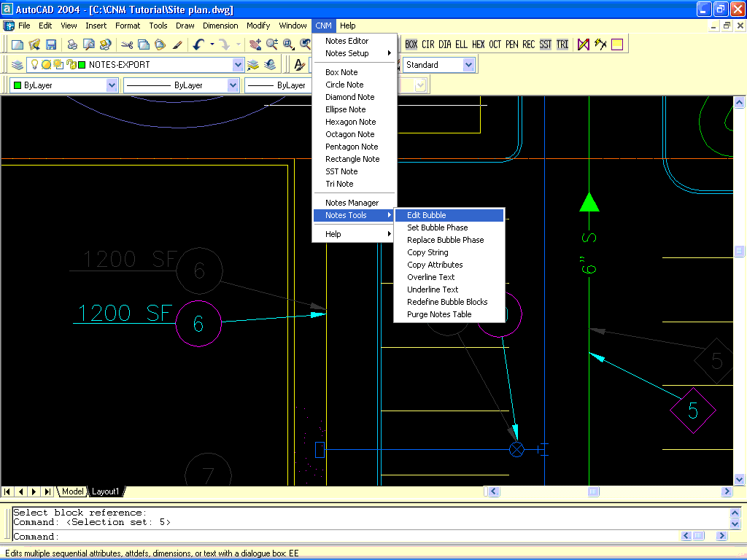Click the Save icon in the toolbar
Screen dimensions: 747x560
[51, 44]
